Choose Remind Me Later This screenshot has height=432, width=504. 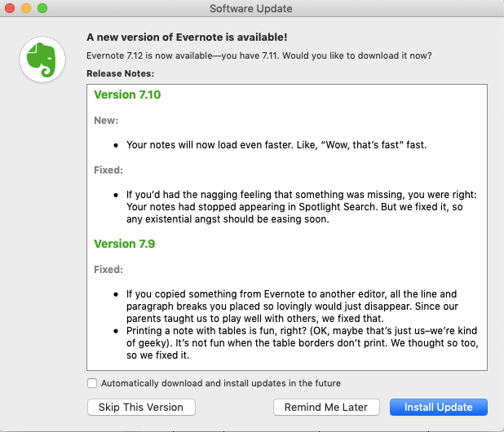(x=326, y=407)
